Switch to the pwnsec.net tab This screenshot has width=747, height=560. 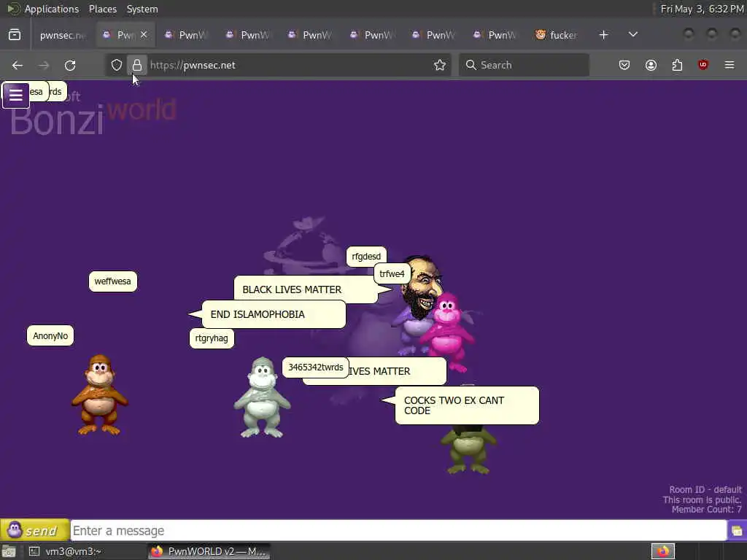click(62, 35)
